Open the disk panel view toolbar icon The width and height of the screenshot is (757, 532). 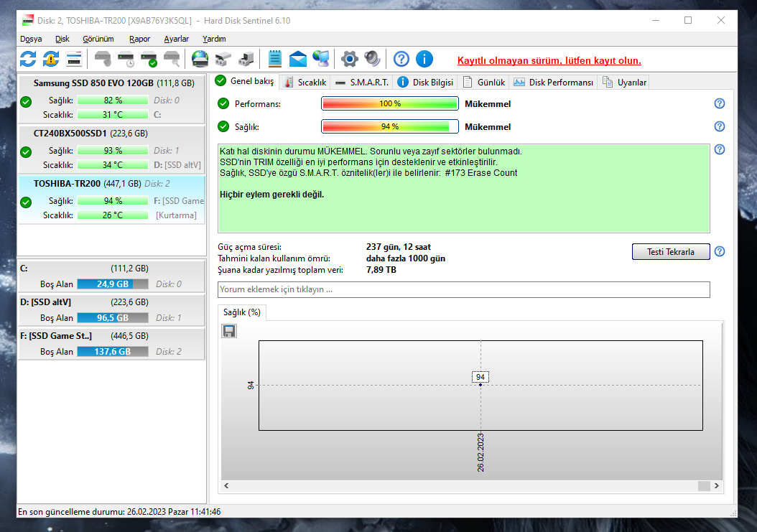(x=74, y=60)
